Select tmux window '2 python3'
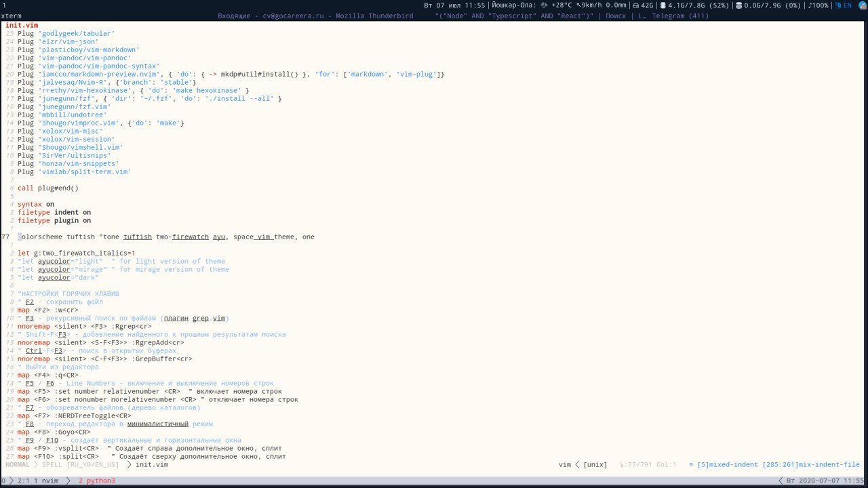The image size is (868, 488). (x=97, y=481)
